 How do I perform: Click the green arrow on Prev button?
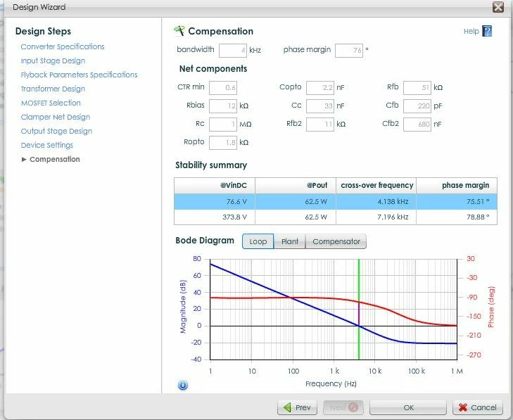point(287,407)
